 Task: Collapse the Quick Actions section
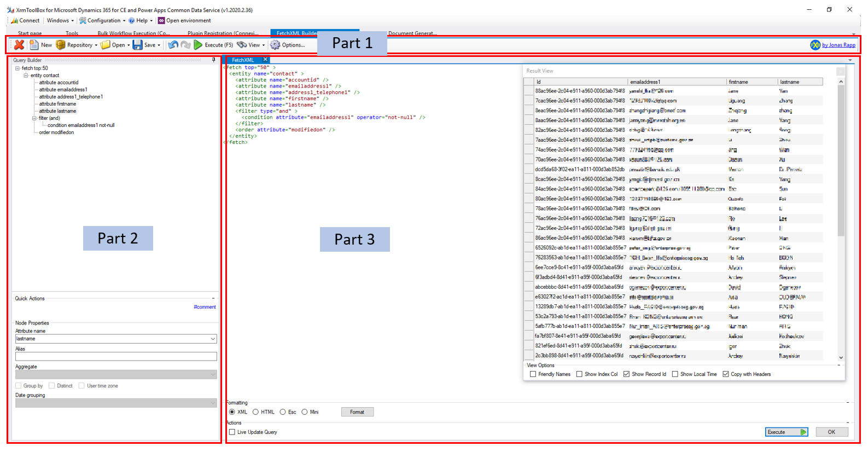coord(213,298)
